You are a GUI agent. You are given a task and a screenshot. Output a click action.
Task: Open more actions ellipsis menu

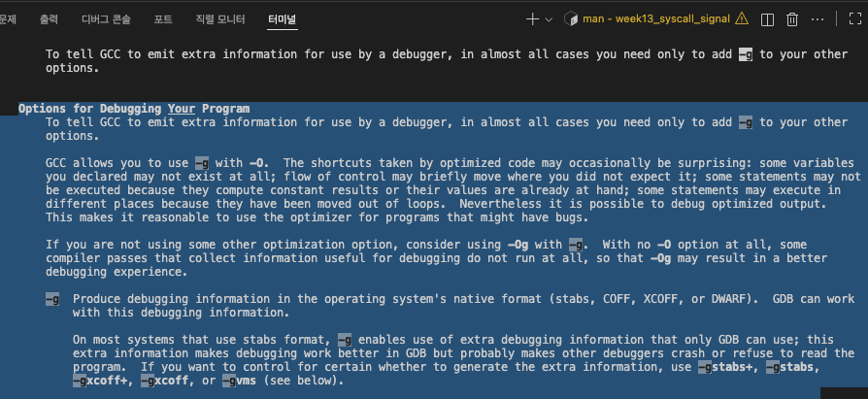click(x=818, y=19)
